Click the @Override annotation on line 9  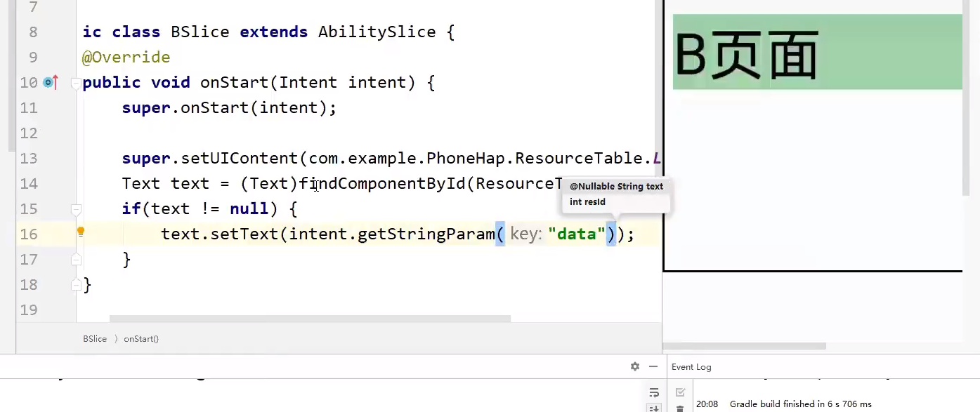click(126, 57)
